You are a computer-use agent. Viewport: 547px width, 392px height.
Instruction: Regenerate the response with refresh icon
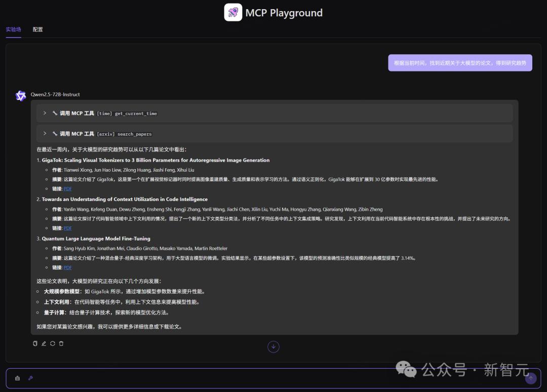pos(53,343)
